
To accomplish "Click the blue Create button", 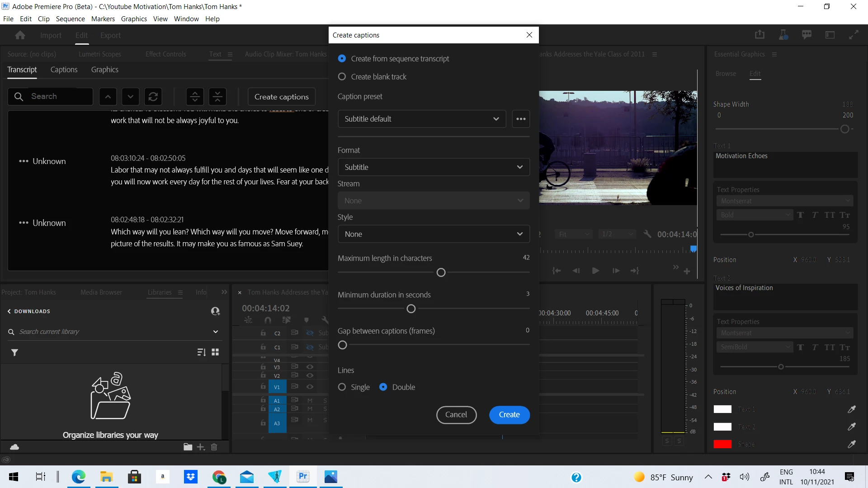I will tap(509, 415).
